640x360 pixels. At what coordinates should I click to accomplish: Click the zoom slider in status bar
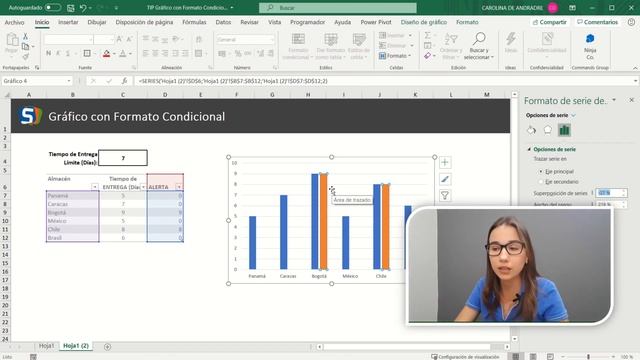(x=588, y=357)
